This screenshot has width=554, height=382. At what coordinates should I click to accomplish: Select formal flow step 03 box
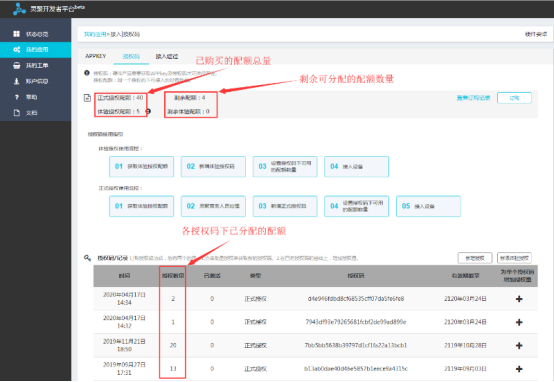click(285, 206)
